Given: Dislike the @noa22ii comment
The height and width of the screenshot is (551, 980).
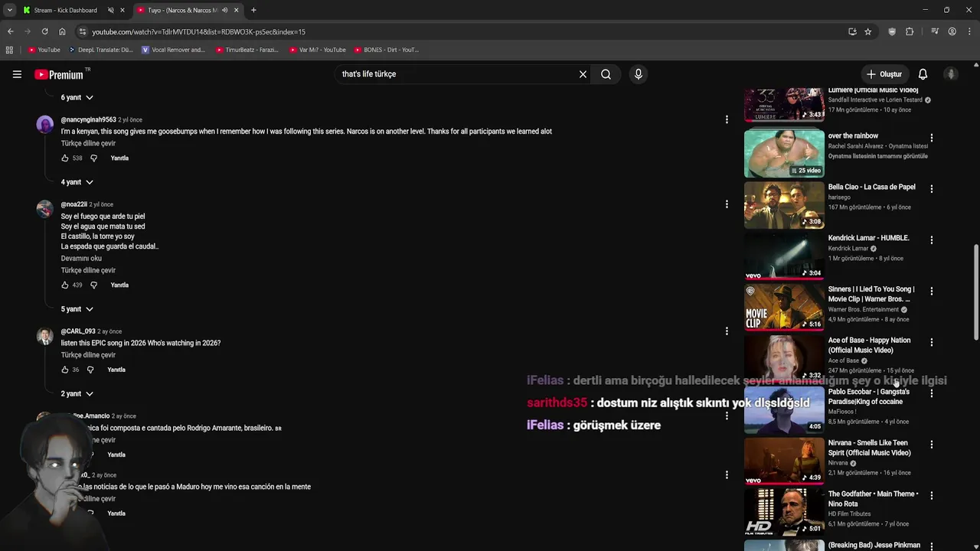Looking at the screenshot, I should click(94, 285).
